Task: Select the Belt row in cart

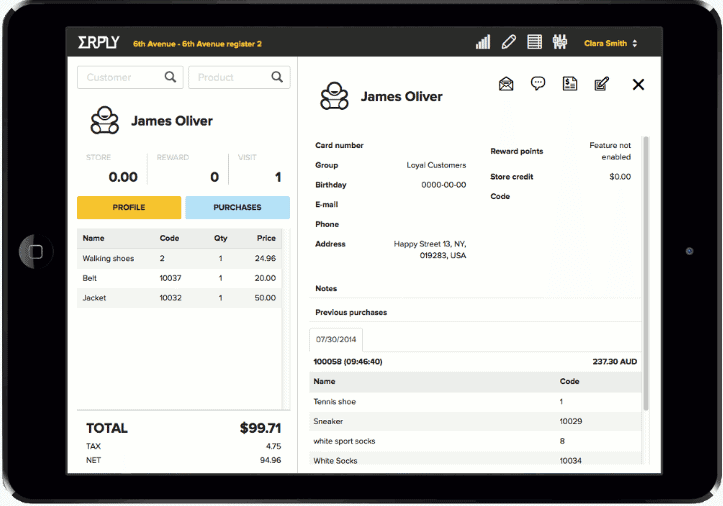Action: click(179, 278)
